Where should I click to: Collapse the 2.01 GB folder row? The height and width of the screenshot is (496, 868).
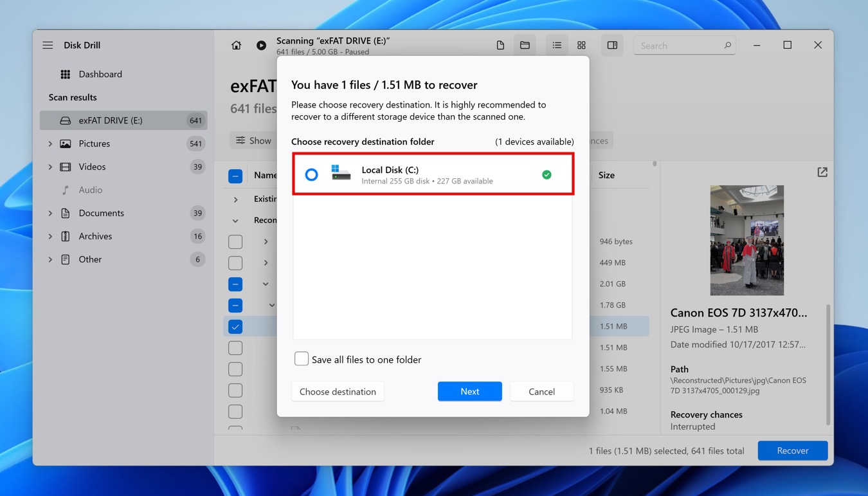point(266,284)
